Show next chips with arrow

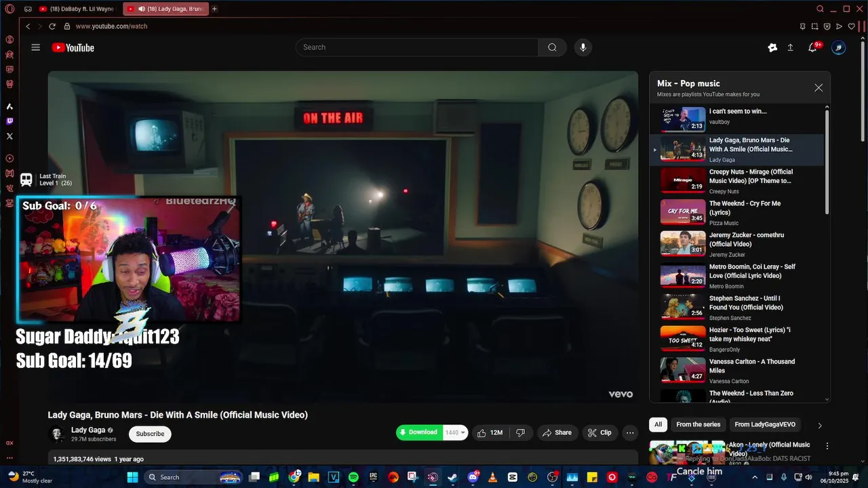coord(819,426)
